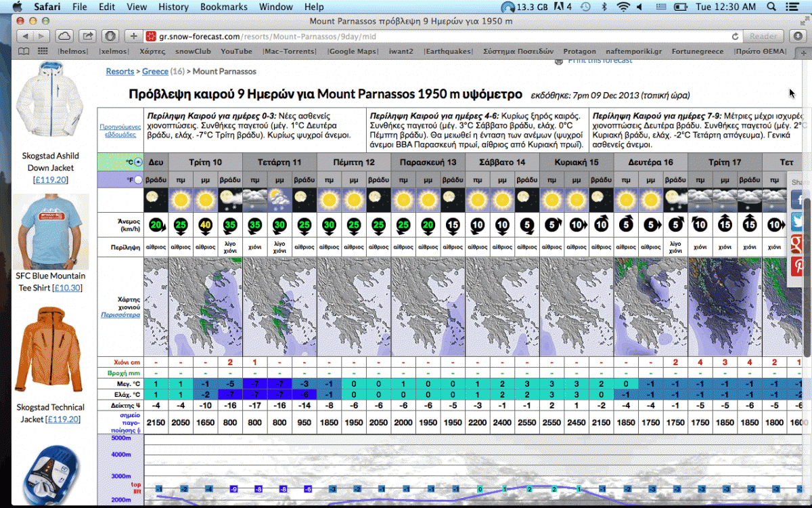The width and height of the screenshot is (812, 508).
Task: Click the Bluetooth menu bar icon
Action: [604, 7]
